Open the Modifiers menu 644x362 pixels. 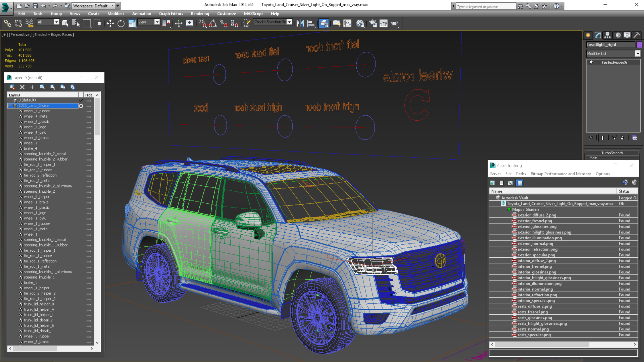[116, 14]
